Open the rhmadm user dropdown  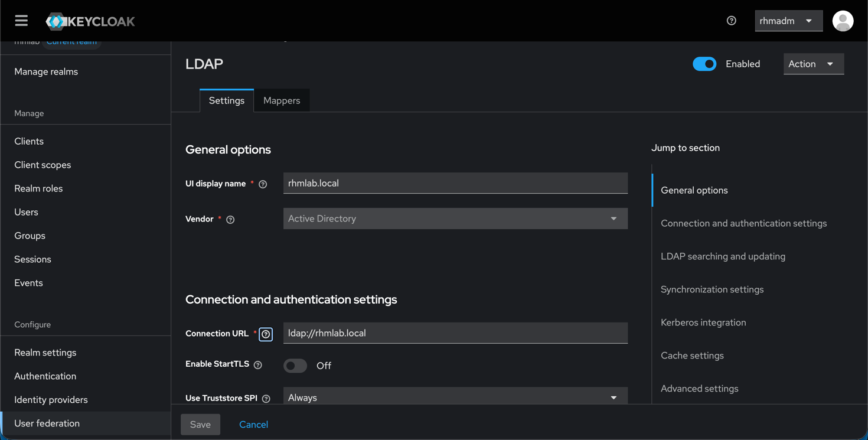(x=788, y=21)
